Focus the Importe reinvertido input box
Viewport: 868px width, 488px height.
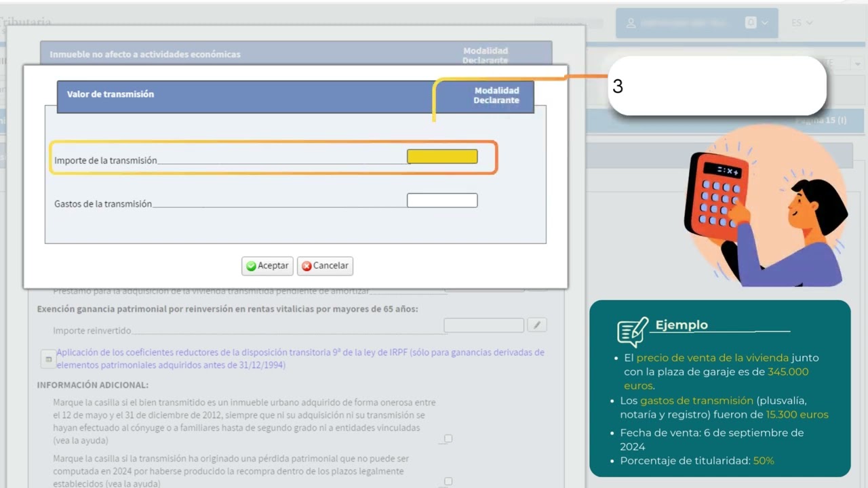[x=484, y=326]
